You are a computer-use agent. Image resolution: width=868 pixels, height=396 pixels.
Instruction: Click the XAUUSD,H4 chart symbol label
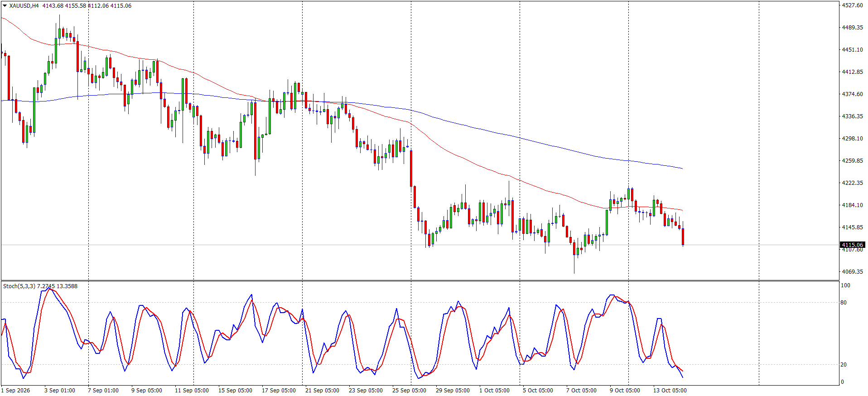click(24, 6)
